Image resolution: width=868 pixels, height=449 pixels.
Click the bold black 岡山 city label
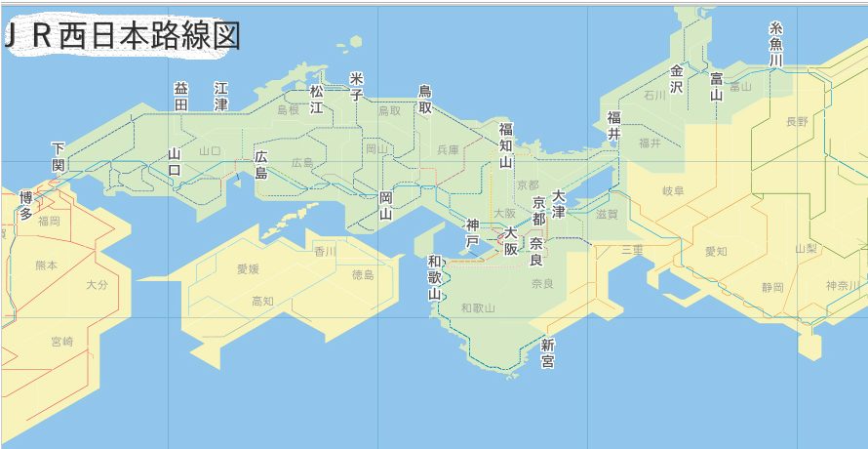pyautogui.click(x=386, y=206)
